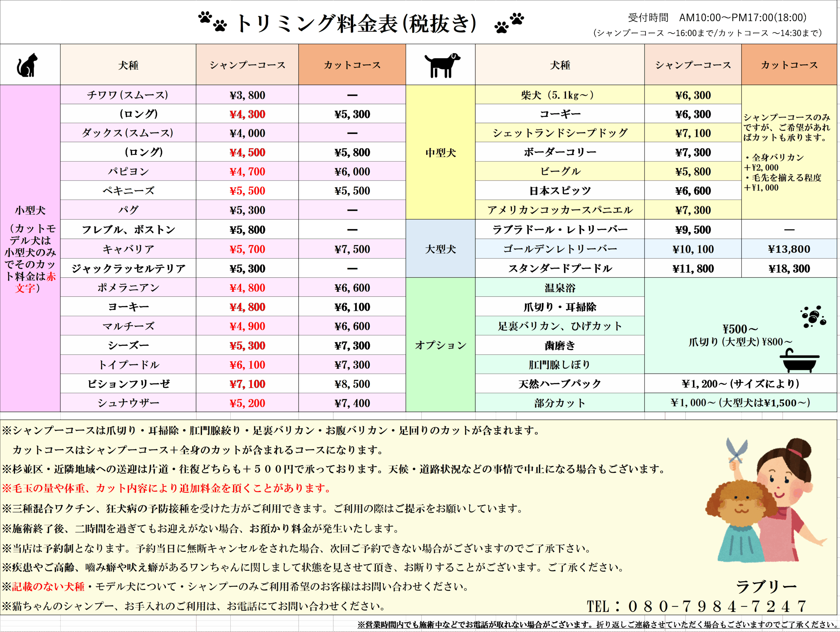This screenshot has height=632, width=840.
Task: Click the left シャンプーコース column header
Action: (247, 65)
